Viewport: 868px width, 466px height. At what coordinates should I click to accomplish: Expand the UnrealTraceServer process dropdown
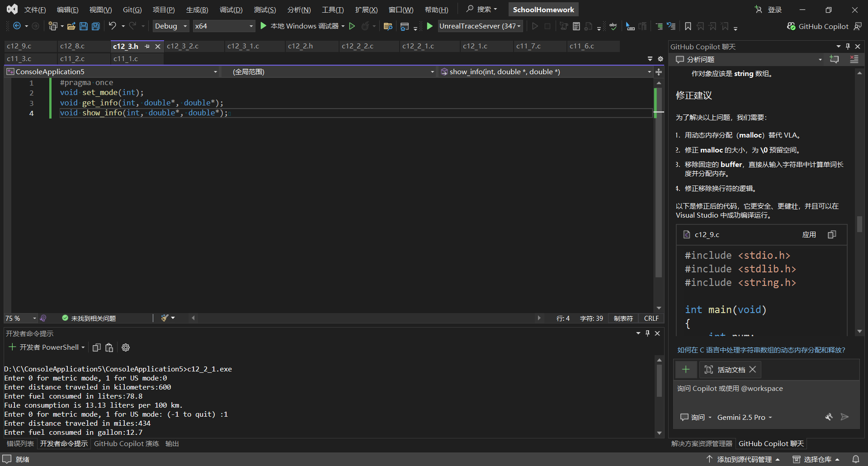(x=519, y=26)
